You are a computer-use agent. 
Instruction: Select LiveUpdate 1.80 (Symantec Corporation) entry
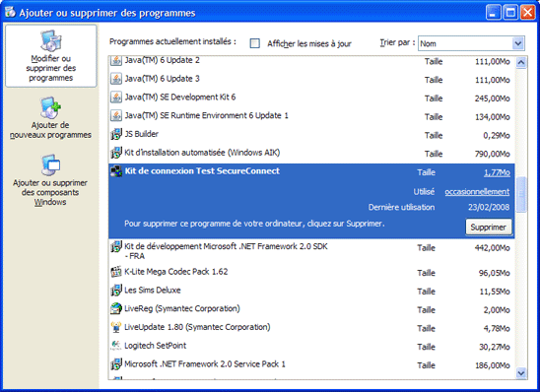tap(197, 327)
